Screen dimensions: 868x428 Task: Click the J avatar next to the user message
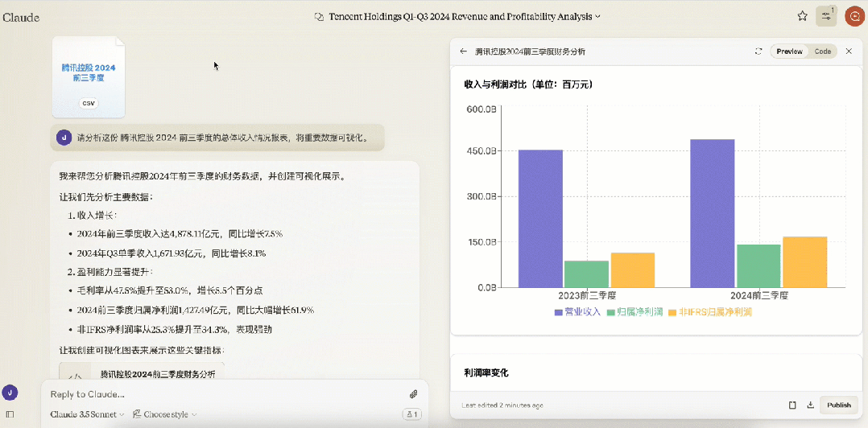click(64, 137)
